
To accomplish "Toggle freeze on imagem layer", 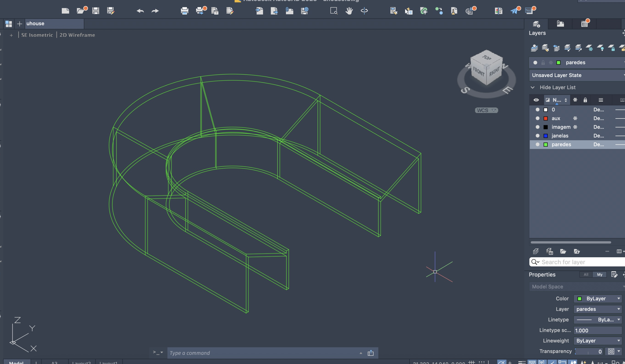I will [x=575, y=127].
